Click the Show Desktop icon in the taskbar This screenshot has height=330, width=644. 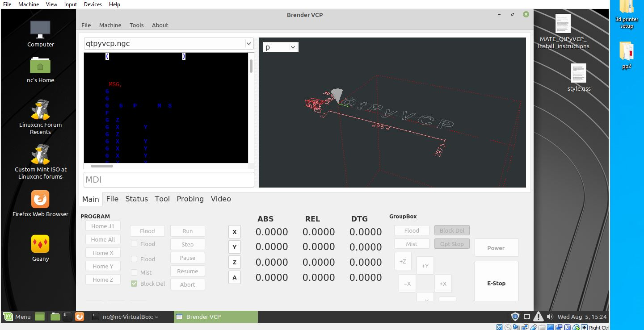(x=40, y=317)
